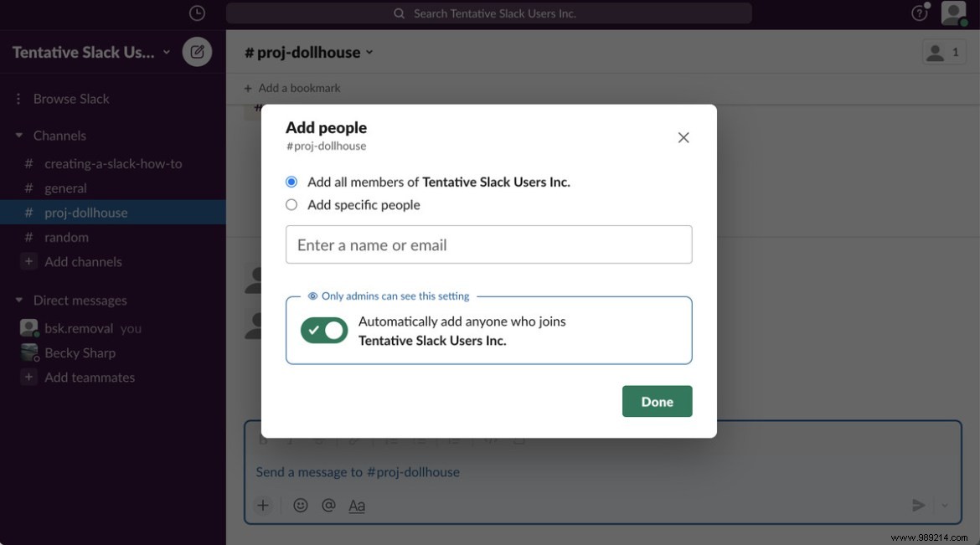Click the send message arrow icon

click(917, 505)
